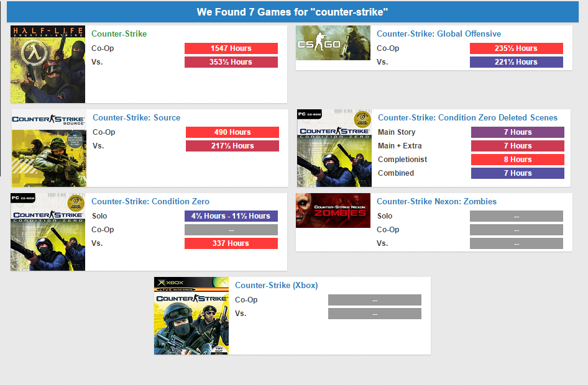Open the Counter-Strike: Condition Zero cover image
Screen dimensions: 588x385
48,232
